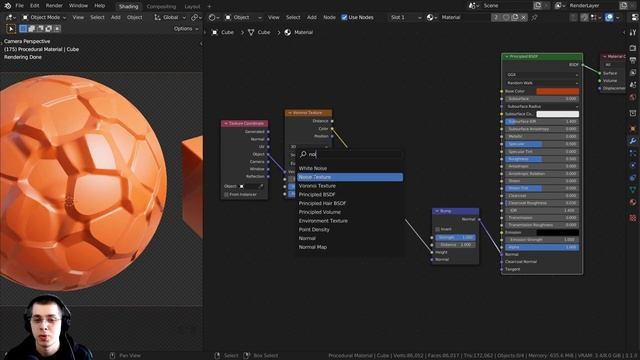640x360 pixels.
Task: Collapse the Bump node
Action: pos(437,211)
